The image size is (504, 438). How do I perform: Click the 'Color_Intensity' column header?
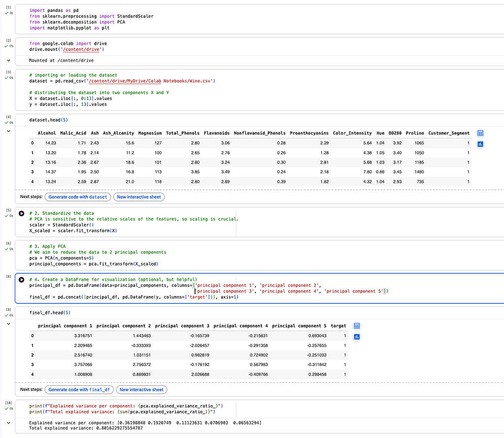[x=352, y=133]
